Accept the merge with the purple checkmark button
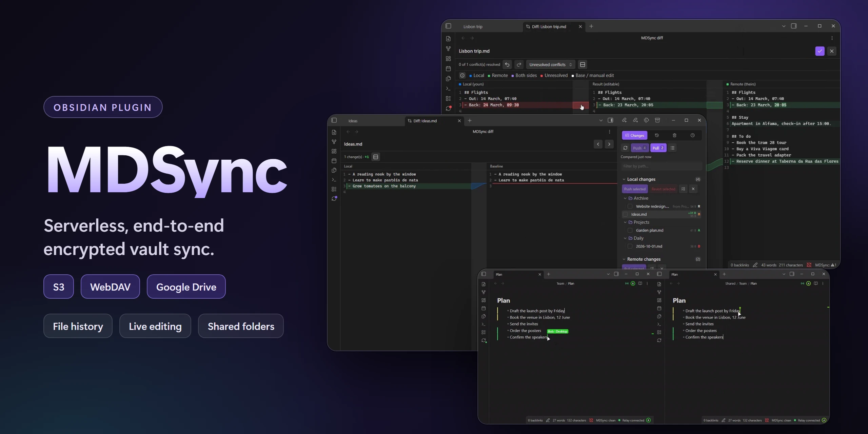868x434 pixels. (x=820, y=51)
